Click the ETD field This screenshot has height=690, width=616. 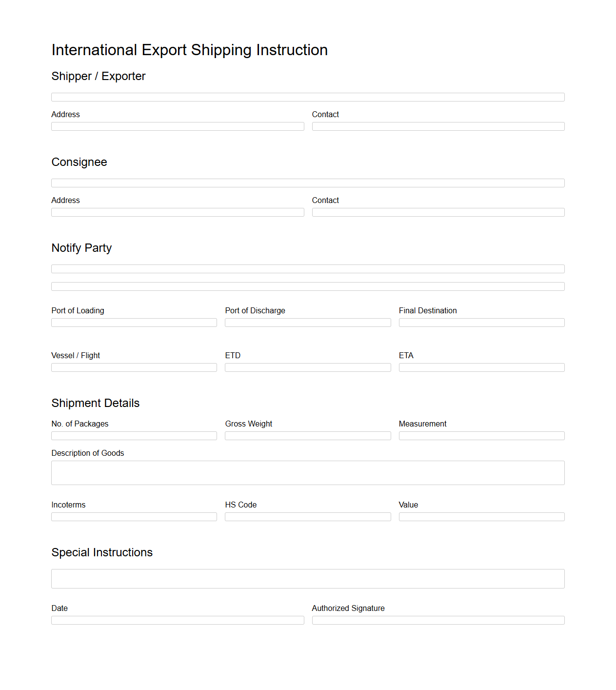(308, 367)
